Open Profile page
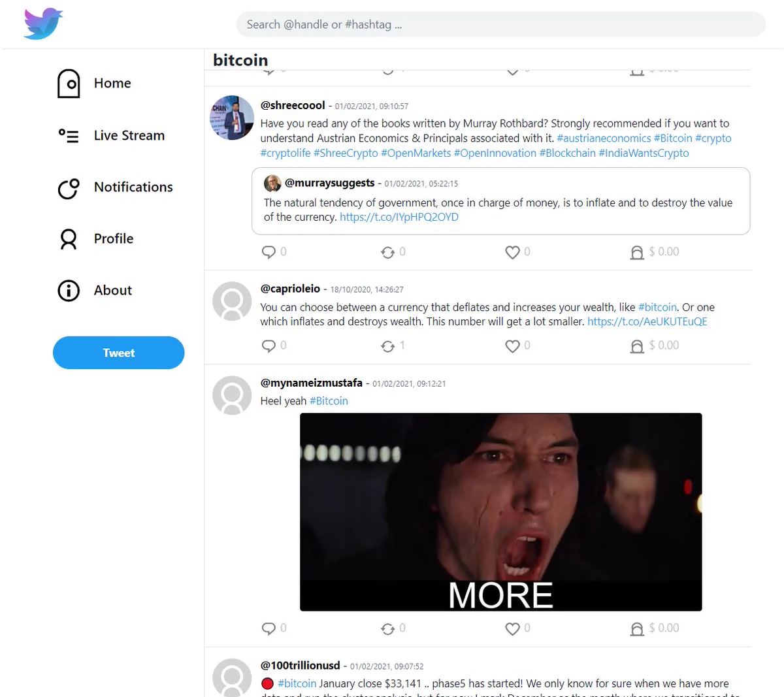Image resolution: width=784 pixels, height=697 pixels. pos(114,238)
